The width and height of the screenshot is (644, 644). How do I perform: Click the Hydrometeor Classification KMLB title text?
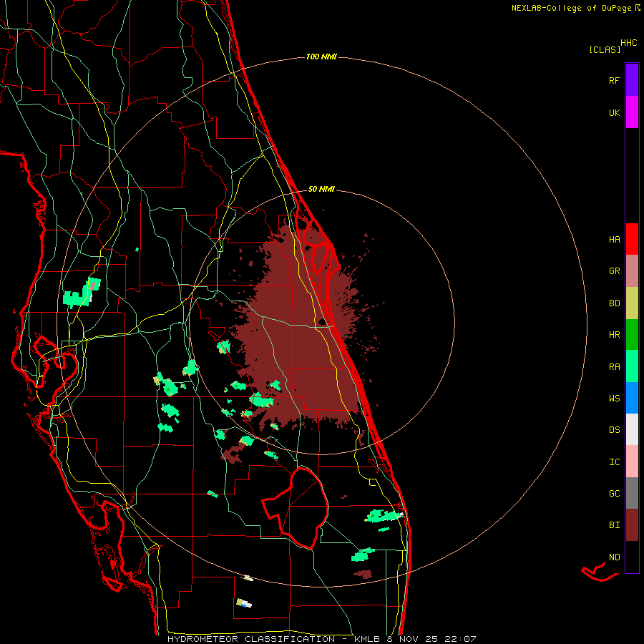(321, 639)
